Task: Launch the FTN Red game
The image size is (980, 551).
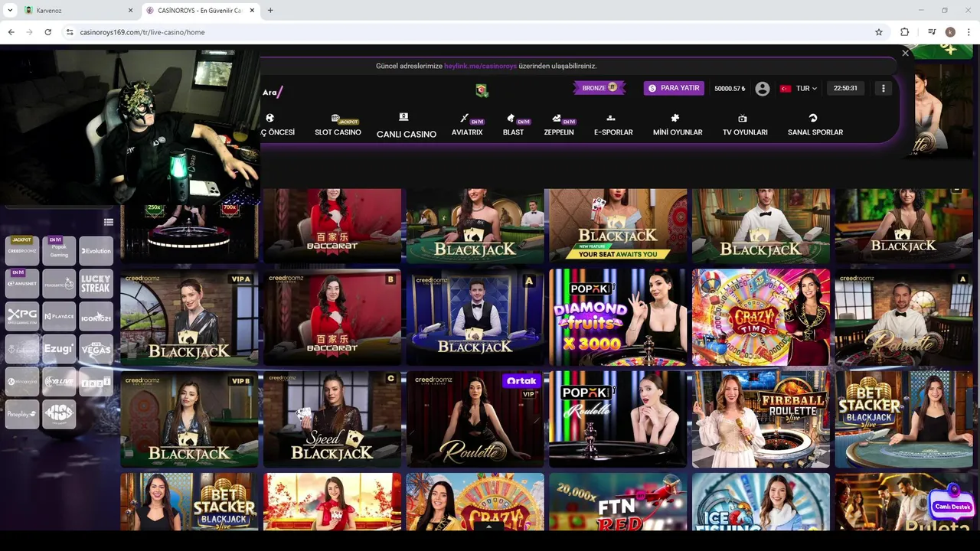Action: tap(618, 501)
